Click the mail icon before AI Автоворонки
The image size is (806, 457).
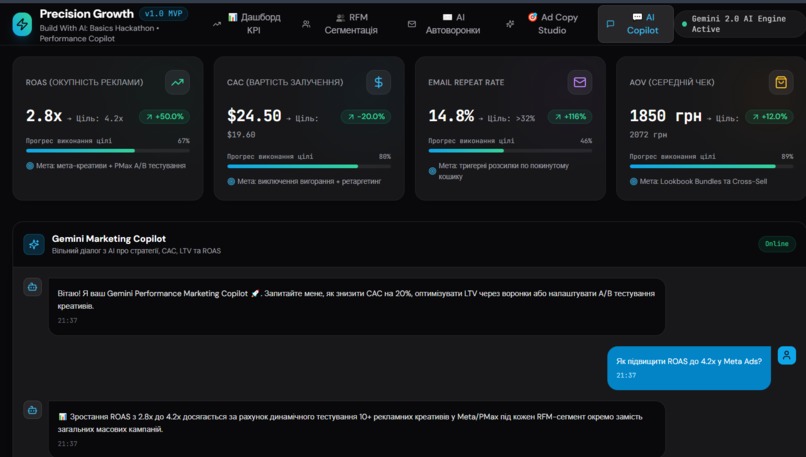point(412,24)
